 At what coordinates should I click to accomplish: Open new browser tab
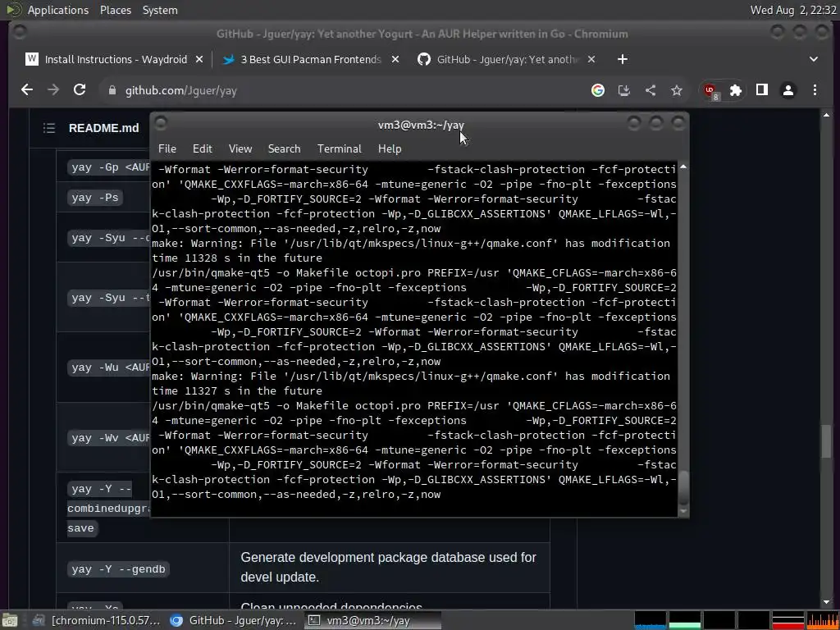pyautogui.click(x=623, y=59)
